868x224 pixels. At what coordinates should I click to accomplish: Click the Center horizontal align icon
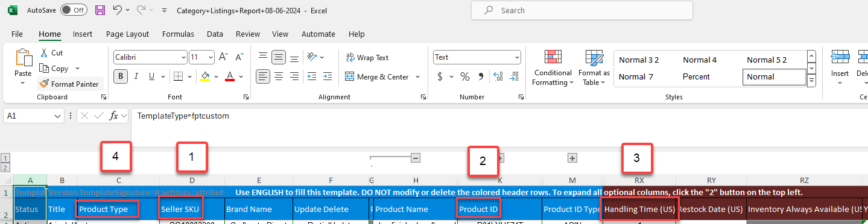click(x=278, y=76)
